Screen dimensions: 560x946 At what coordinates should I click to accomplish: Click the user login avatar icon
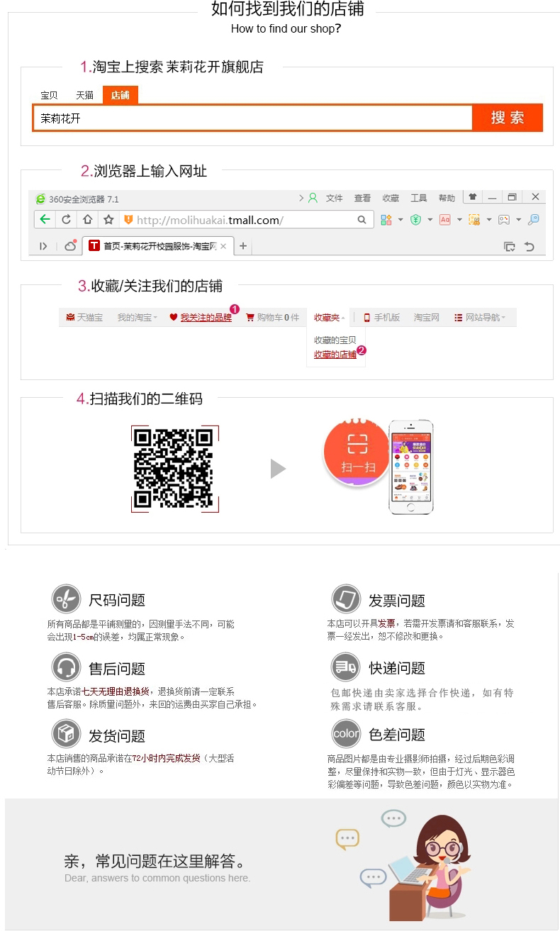[x=313, y=198]
